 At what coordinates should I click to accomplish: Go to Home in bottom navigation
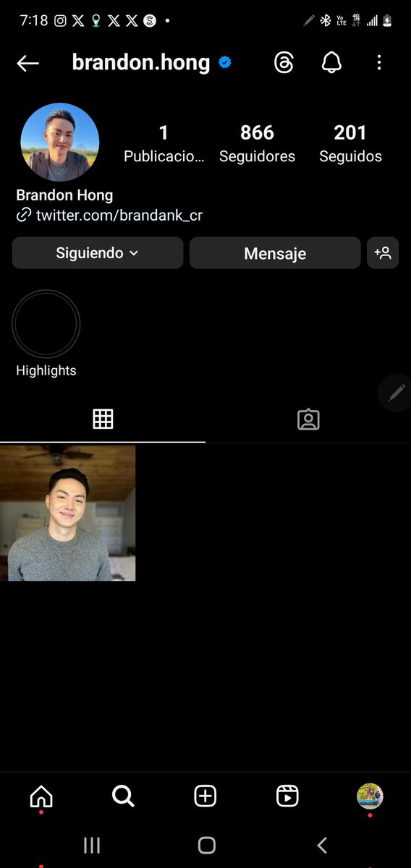(x=41, y=796)
